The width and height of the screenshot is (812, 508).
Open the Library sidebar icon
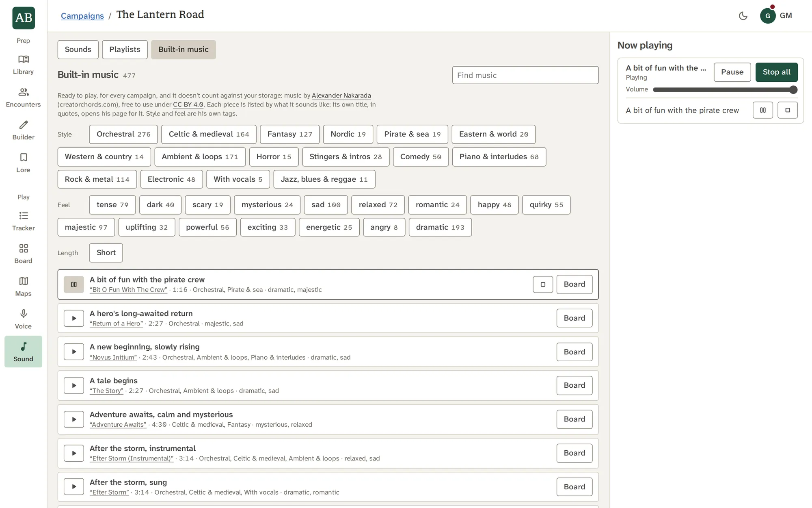click(x=23, y=65)
